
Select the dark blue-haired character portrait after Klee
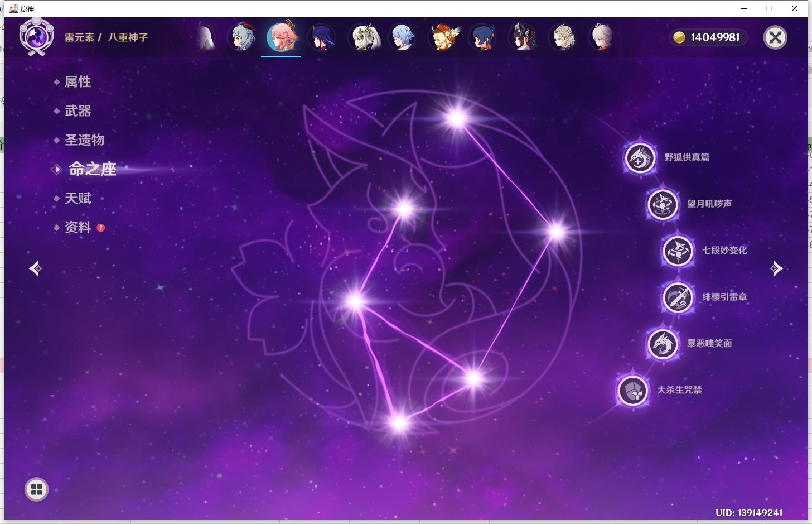click(x=482, y=37)
